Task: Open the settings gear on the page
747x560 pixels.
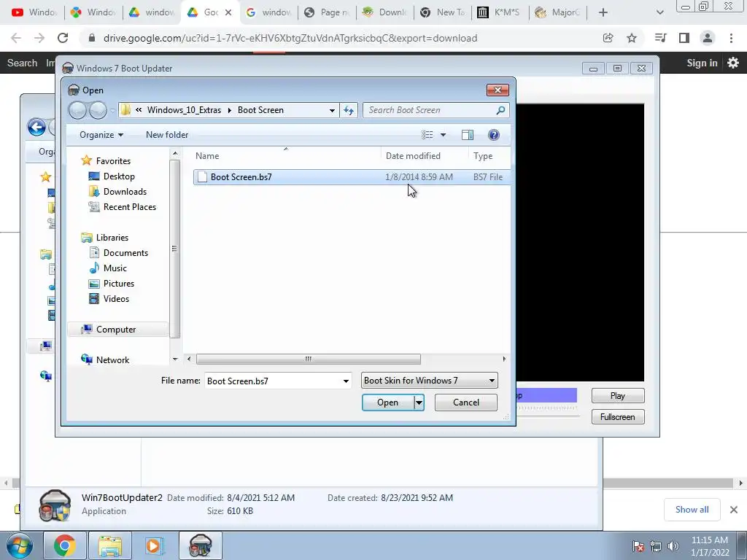Action: [x=732, y=63]
